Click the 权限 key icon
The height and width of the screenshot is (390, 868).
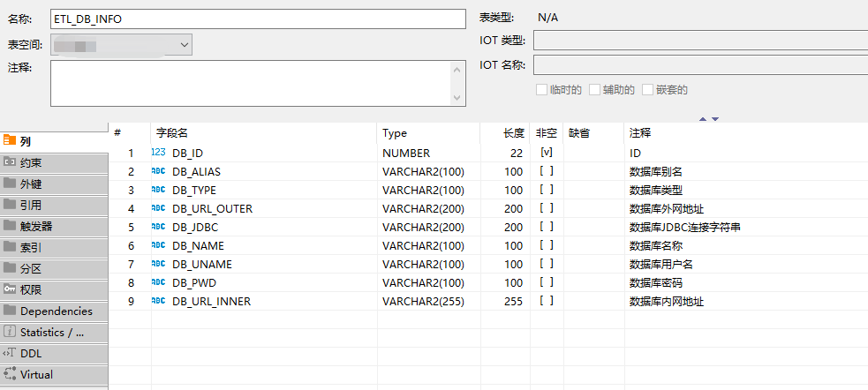tap(10, 289)
